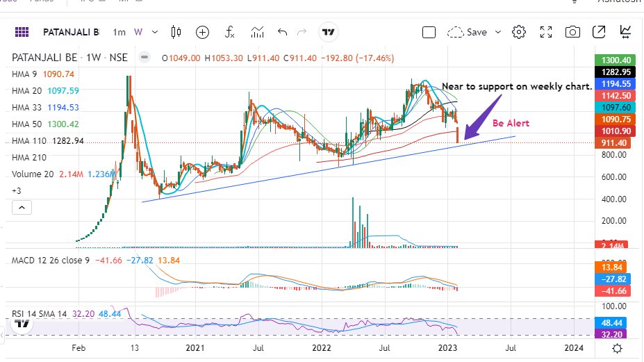The height and width of the screenshot is (362, 644).
Task: Enter fullscreen mode
Action: (546, 32)
